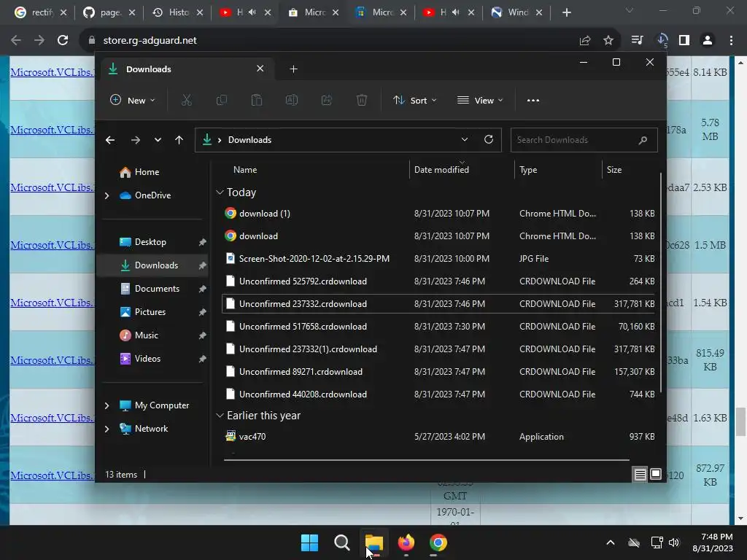Go up one folder level

coord(179,140)
